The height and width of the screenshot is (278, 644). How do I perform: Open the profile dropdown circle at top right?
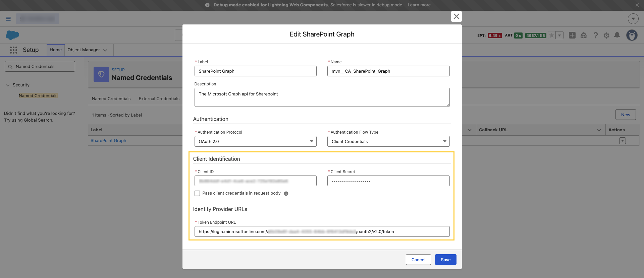[x=633, y=19]
